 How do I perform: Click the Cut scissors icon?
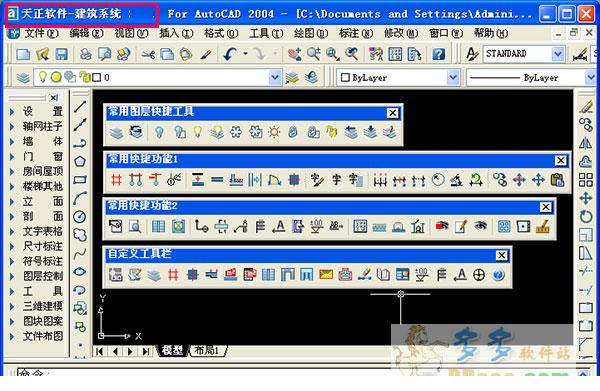[148, 54]
